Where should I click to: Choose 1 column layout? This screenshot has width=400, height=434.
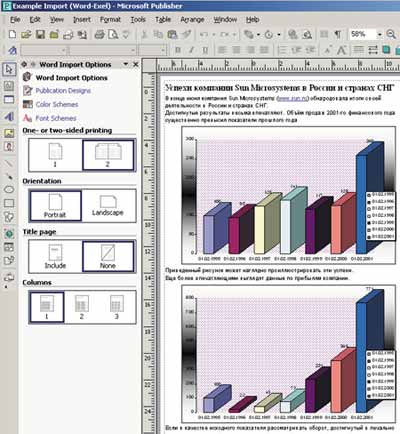coord(47,307)
